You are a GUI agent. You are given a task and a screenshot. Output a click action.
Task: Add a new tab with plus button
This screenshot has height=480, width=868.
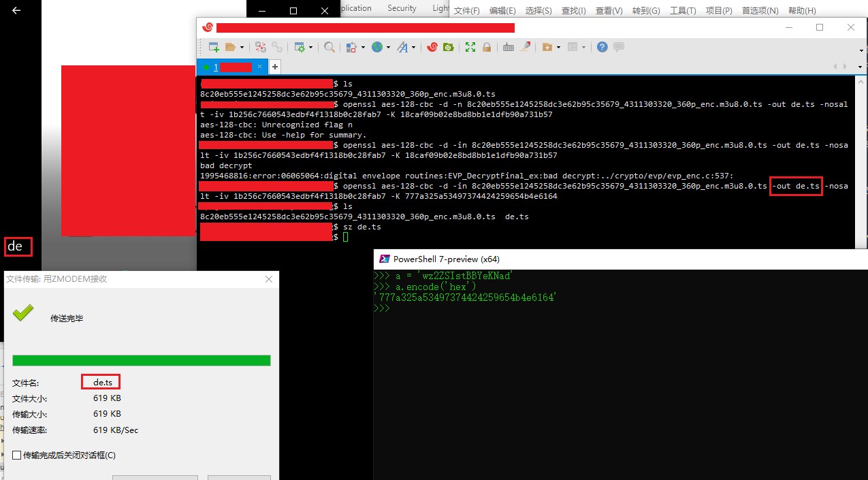point(275,67)
